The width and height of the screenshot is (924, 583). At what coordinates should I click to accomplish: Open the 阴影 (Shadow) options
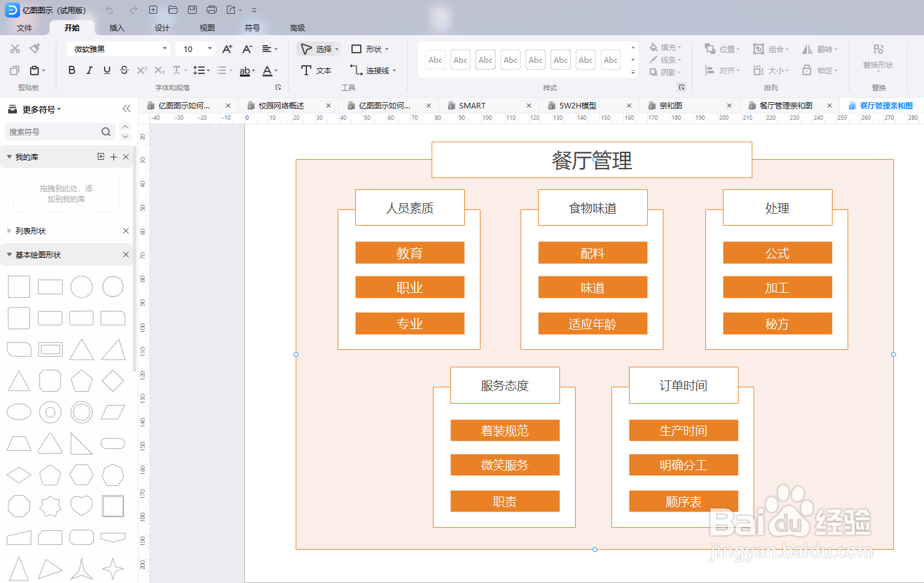click(665, 72)
